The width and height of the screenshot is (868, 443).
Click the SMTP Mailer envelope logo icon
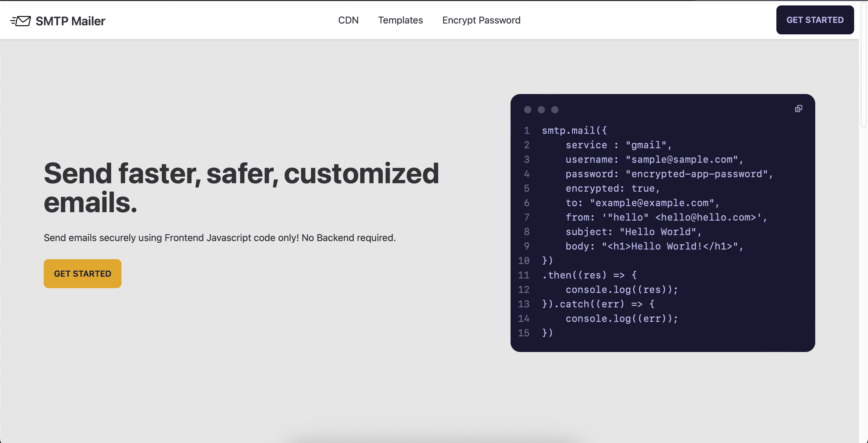click(20, 21)
